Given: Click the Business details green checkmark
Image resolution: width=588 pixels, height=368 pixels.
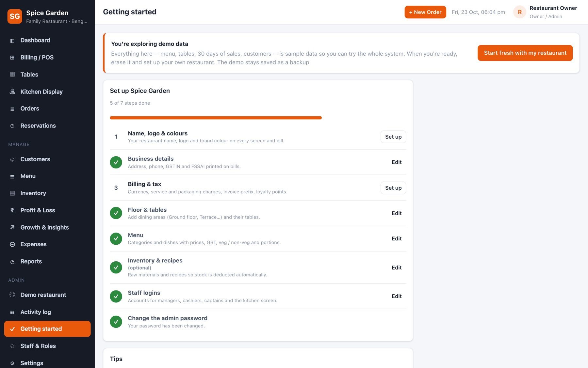Looking at the screenshot, I should point(116,162).
